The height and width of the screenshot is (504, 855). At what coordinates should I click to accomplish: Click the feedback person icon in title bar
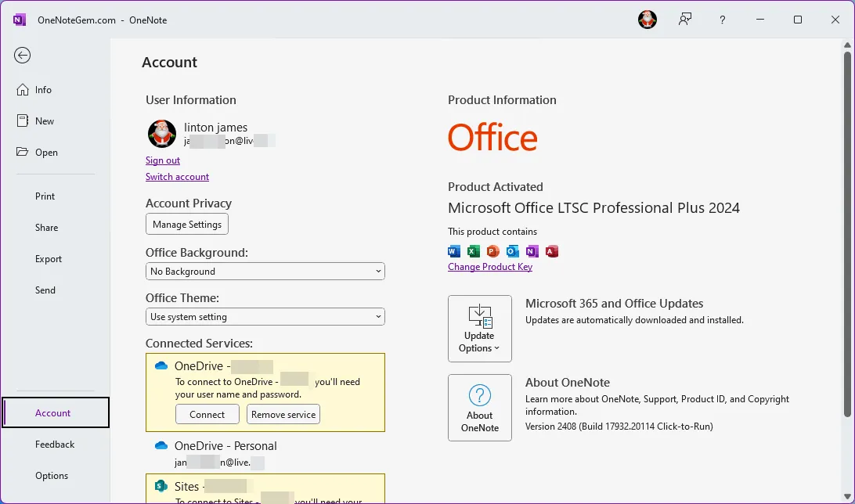[x=685, y=20]
